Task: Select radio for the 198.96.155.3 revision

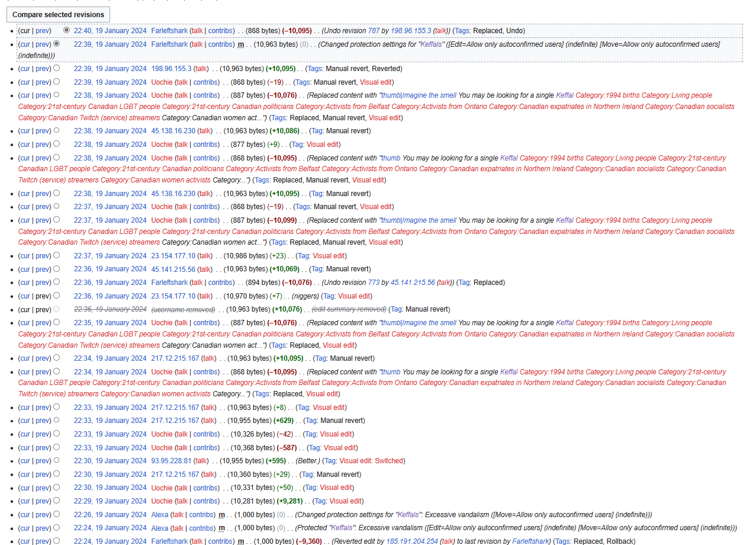Action: click(56, 68)
